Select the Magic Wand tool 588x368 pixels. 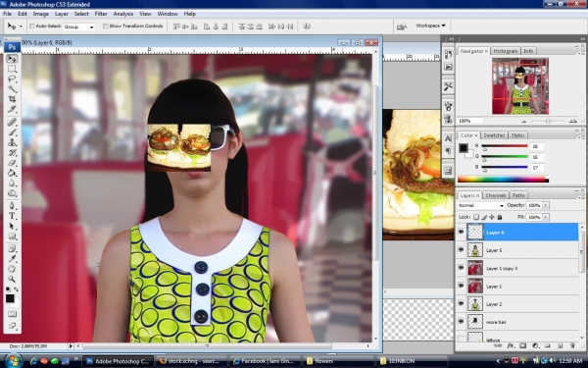coord(12,89)
